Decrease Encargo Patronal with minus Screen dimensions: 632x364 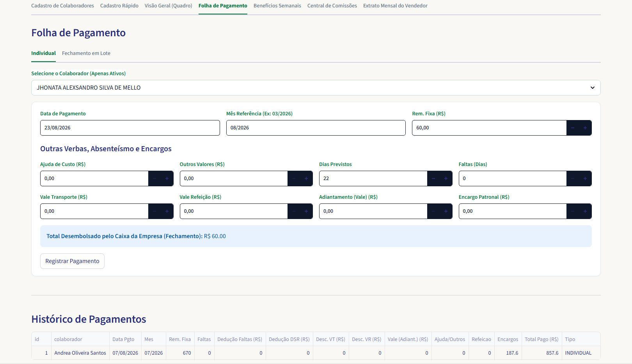coord(573,211)
